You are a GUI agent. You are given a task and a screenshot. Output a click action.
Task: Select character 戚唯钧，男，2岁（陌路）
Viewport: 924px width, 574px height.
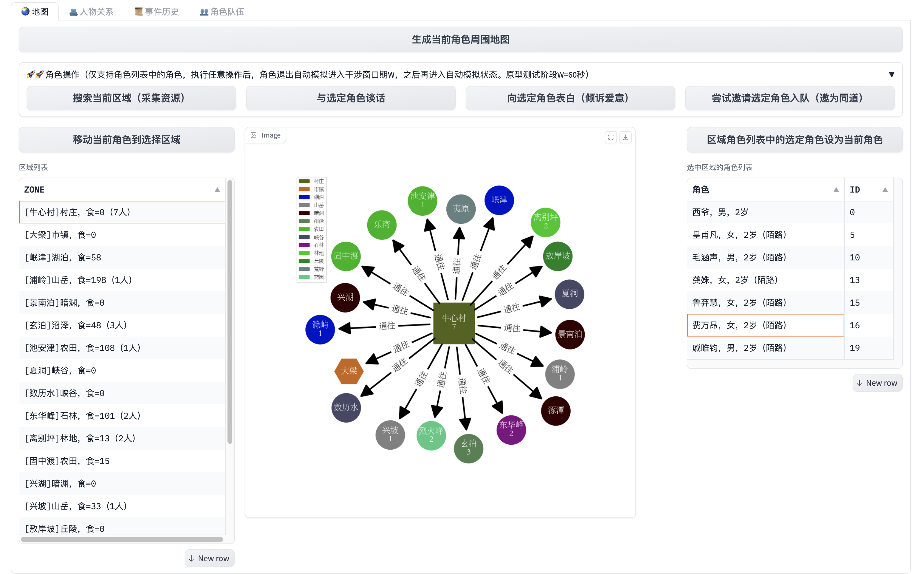tap(766, 348)
